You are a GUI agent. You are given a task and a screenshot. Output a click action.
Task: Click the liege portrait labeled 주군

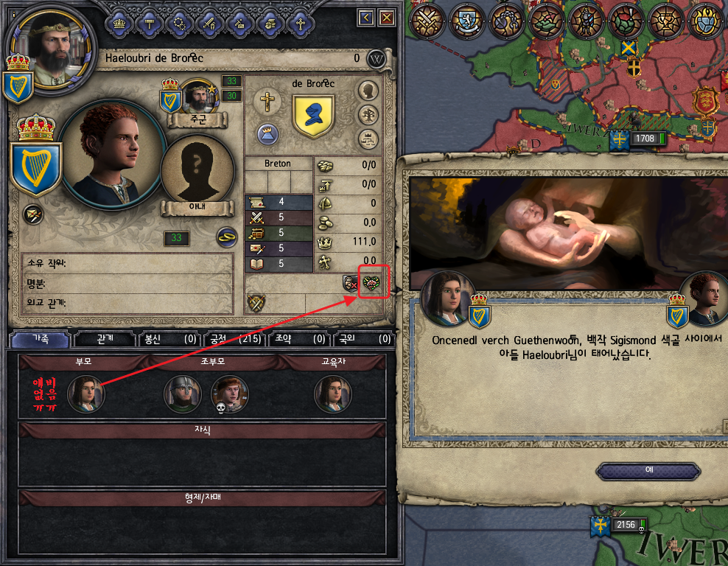click(x=198, y=96)
